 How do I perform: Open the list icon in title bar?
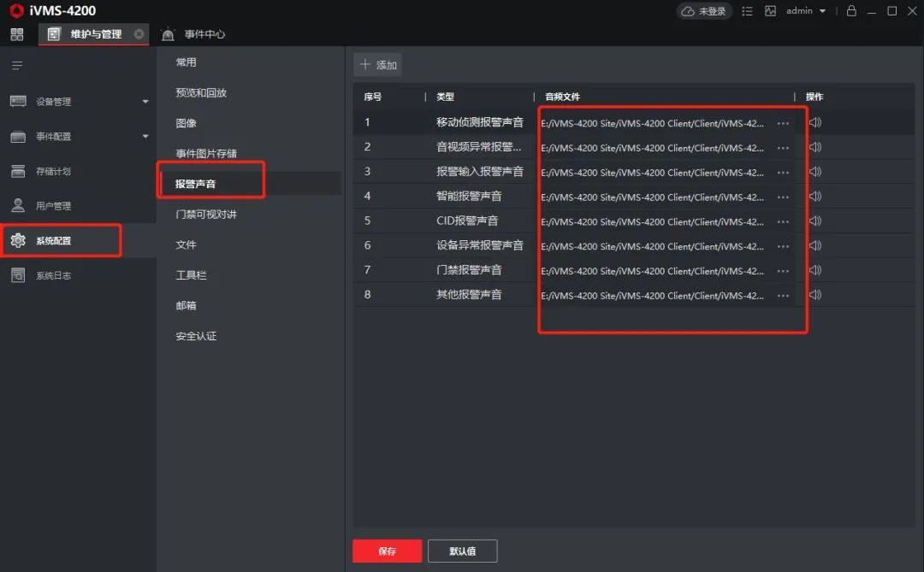tap(748, 11)
